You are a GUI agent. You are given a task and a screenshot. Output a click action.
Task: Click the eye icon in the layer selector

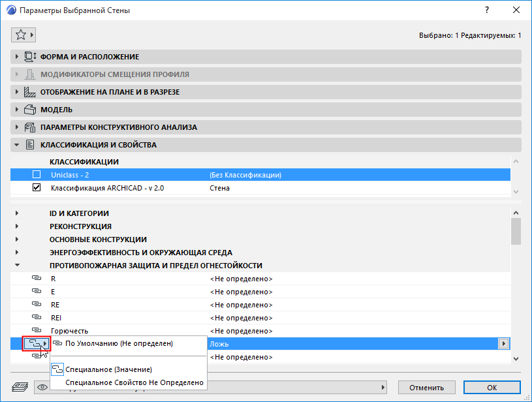(x=42, y=387)
